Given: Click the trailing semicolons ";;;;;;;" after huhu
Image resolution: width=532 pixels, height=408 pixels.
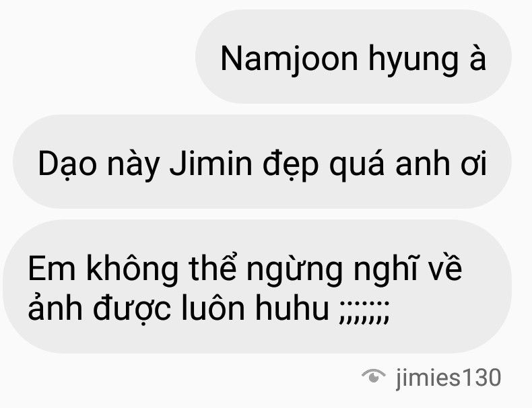Looking at the screenshot, I should 364,312.
